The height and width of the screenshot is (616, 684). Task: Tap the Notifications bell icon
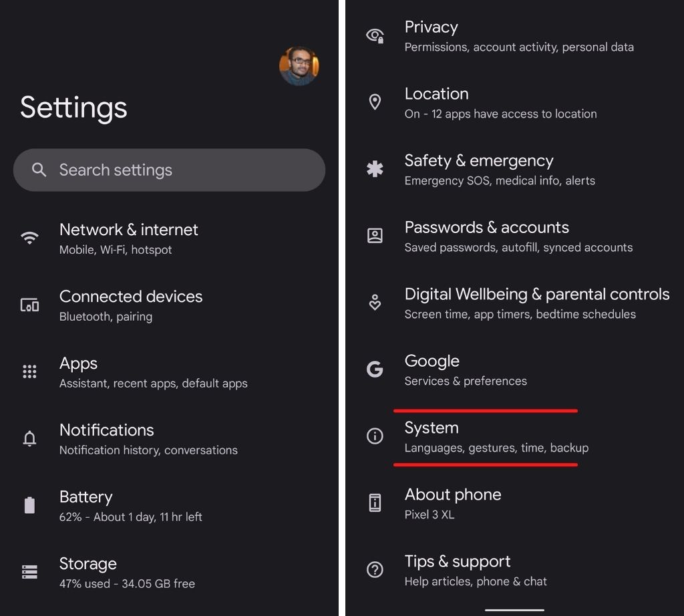pos(29,439)
